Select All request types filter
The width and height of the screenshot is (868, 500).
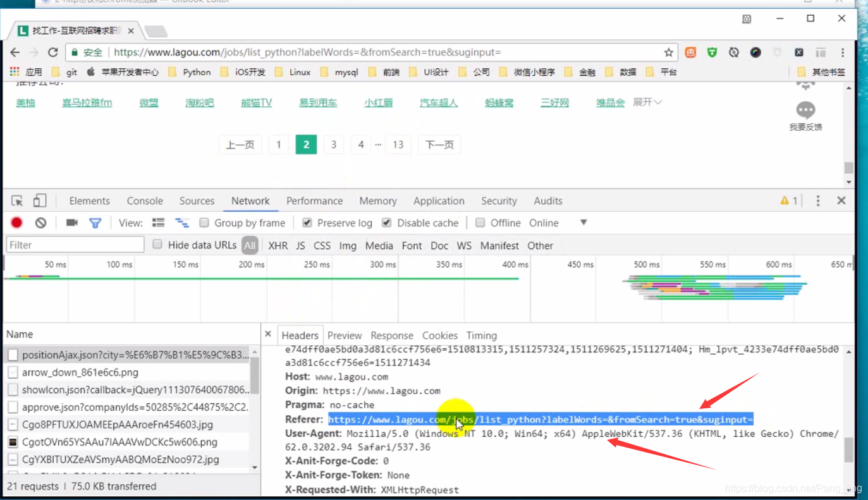(250, 245)
